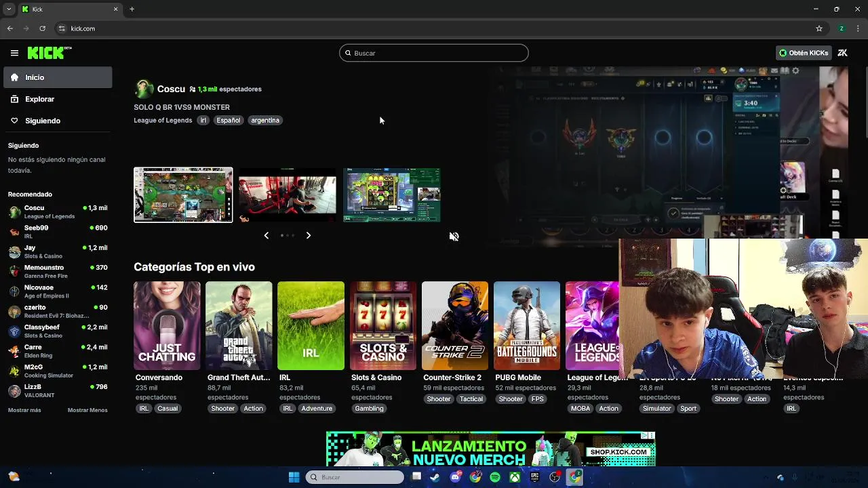Click the house icon beside Inicio
868x488 pixels.
coord(14,77)
